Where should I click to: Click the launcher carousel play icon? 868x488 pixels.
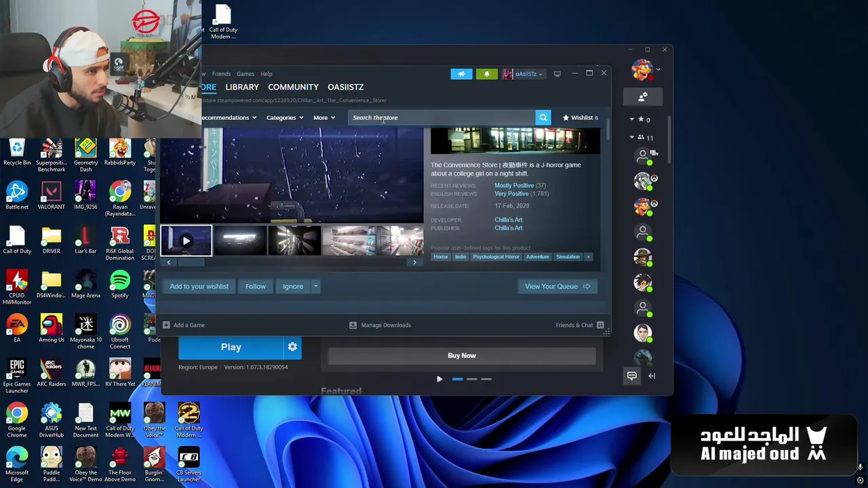(x=439, y=380)
